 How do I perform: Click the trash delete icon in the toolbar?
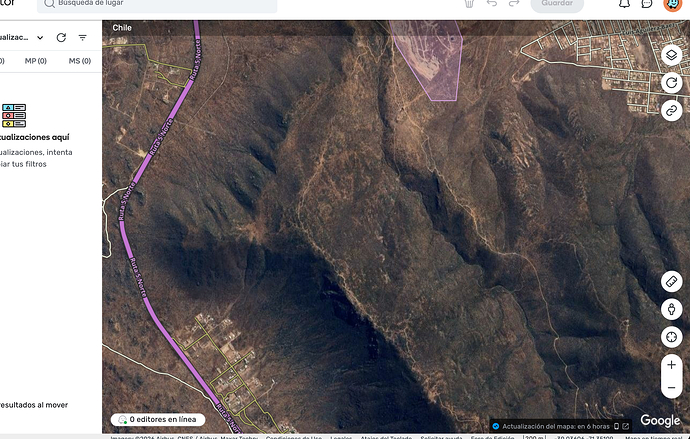pos(469,4)
